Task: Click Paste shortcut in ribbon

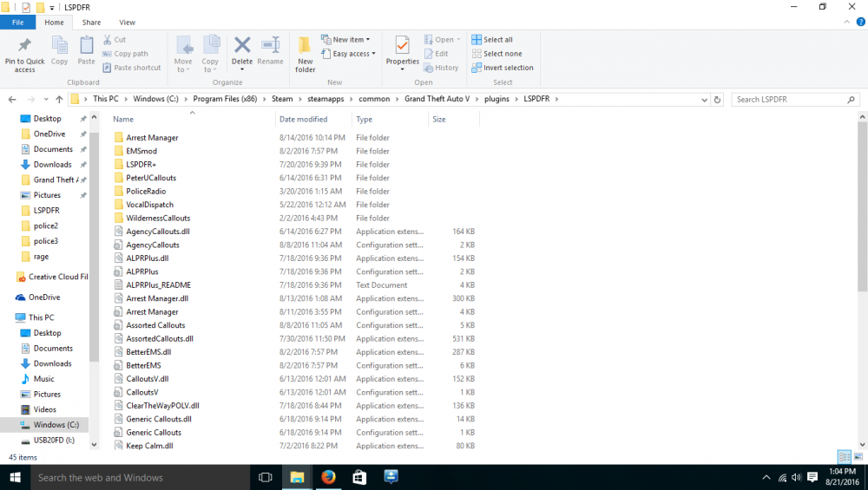Action: [132, 68]
